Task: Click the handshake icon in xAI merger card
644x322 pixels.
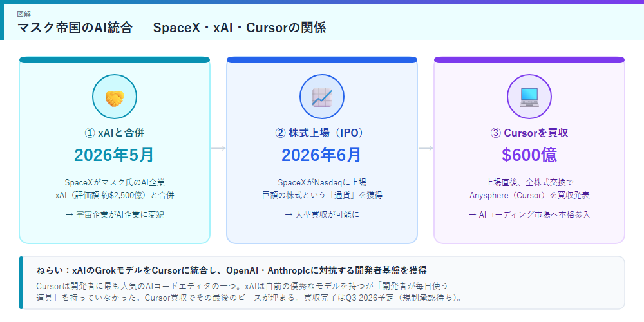Action: (115, 97)
